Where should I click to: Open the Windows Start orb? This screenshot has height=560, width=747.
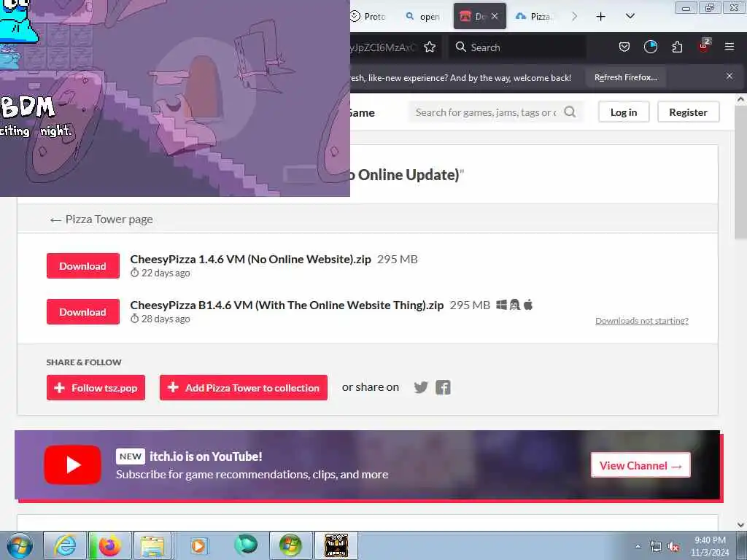click(x=20, y=545)
